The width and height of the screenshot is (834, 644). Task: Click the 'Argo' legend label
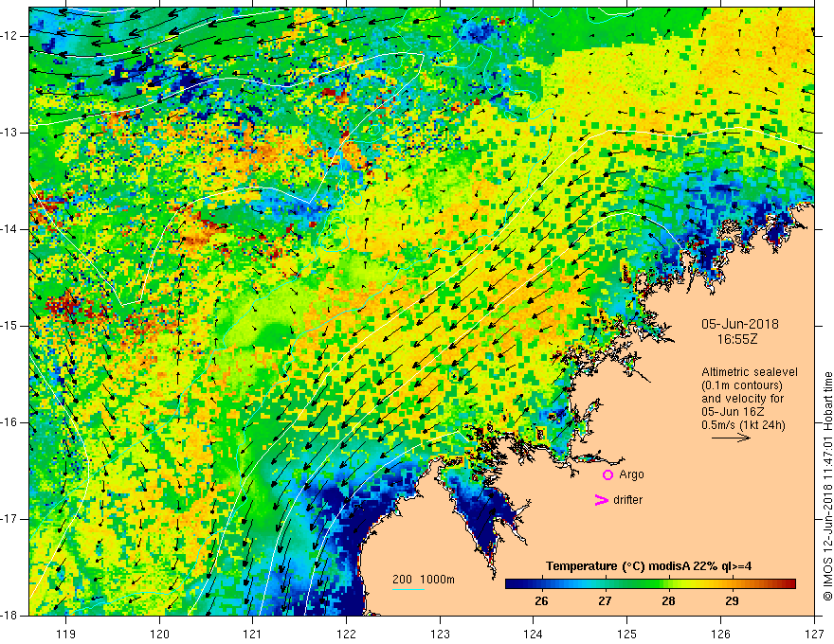pos(631,474)
